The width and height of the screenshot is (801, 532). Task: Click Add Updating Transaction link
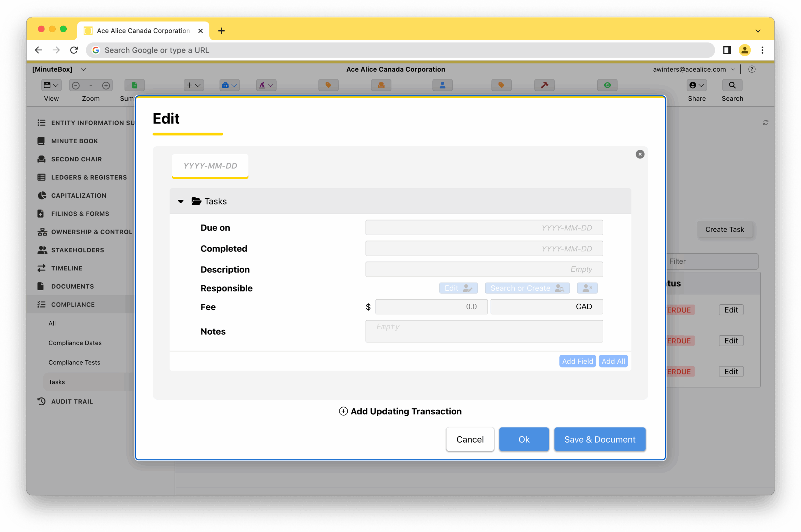coord(400,411)
